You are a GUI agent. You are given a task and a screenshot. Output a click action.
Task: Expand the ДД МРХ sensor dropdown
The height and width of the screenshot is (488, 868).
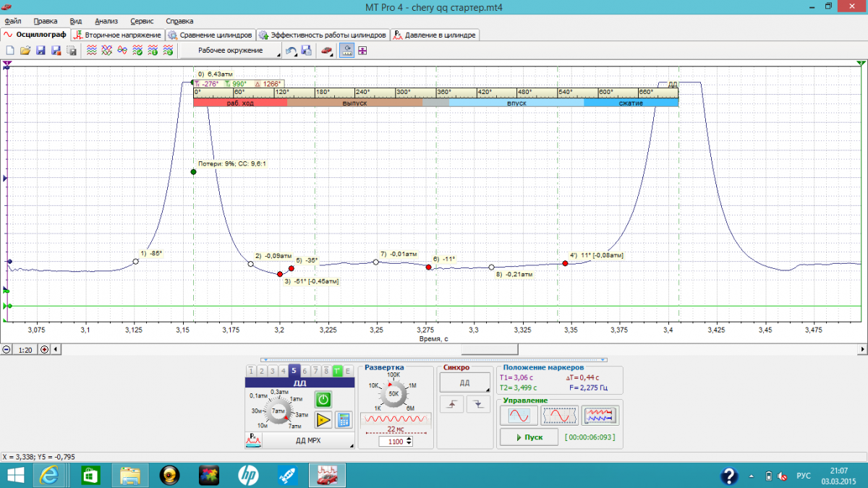point(308,440)
